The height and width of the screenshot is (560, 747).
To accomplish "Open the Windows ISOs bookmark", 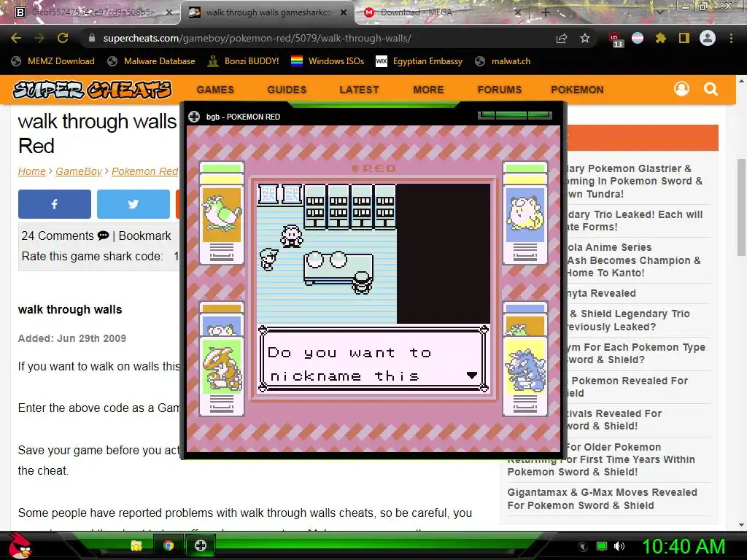I will 328,61.
